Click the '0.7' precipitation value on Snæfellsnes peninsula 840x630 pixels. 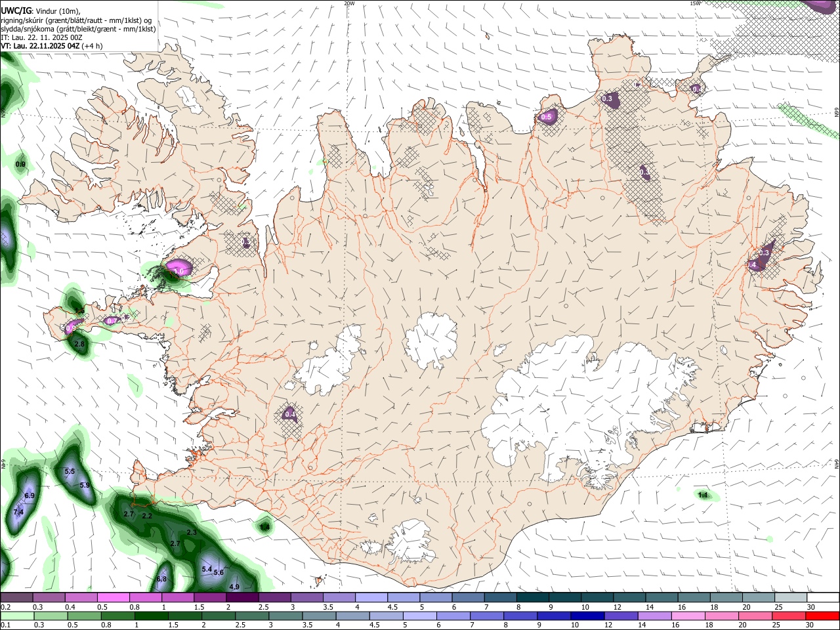coord(112,321)
